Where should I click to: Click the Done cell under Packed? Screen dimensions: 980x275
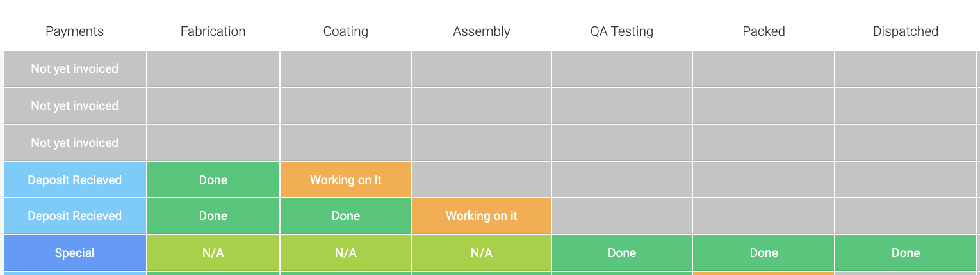(x=764, y=253)
